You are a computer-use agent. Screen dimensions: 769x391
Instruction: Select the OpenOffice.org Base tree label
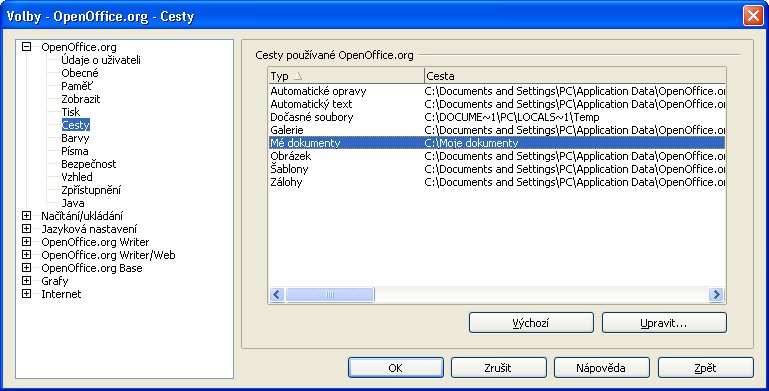92,268
